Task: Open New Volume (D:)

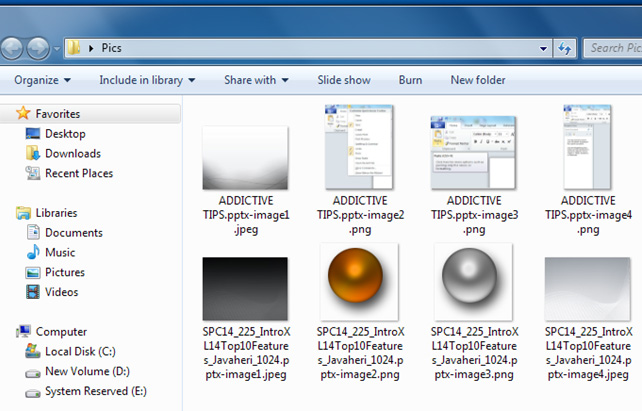Action: [87, 371]
